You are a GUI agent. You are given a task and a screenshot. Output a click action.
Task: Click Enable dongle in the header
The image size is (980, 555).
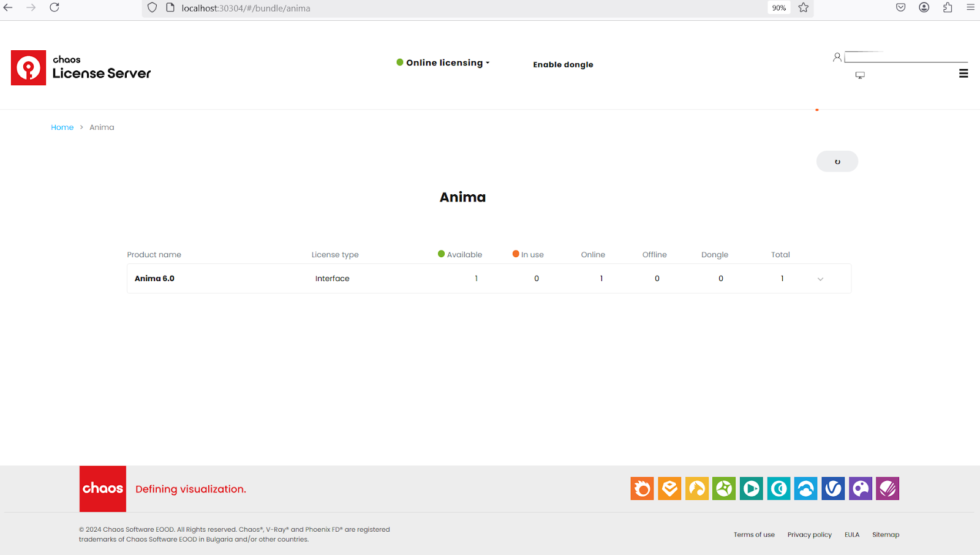pos(563,64)
